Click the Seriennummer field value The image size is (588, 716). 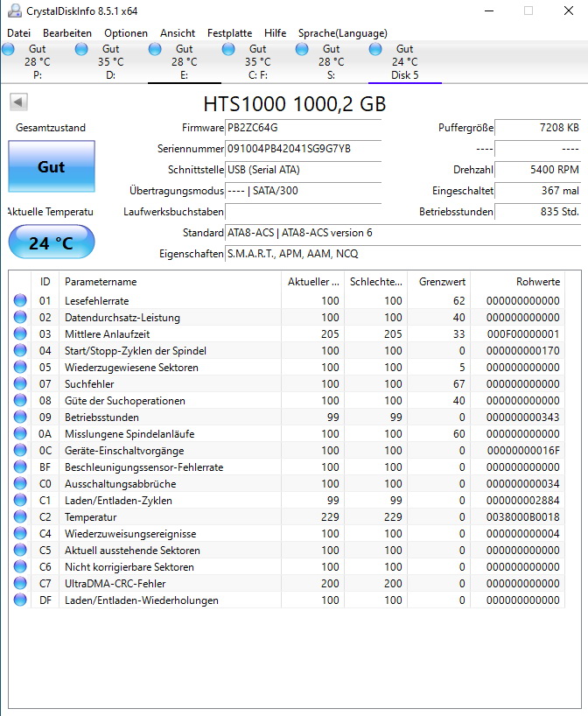pyautogui.click(x=303, y=149)
